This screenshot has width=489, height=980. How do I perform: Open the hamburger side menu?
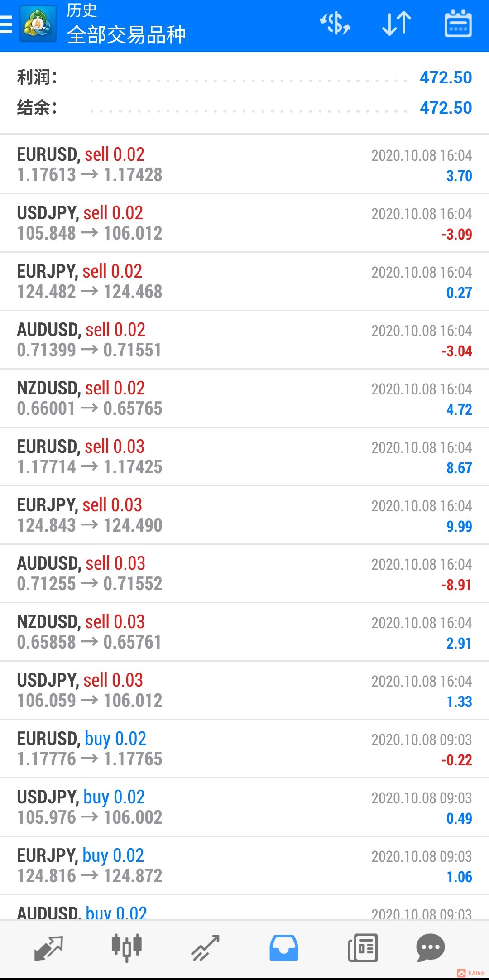(x=5, y=24)
